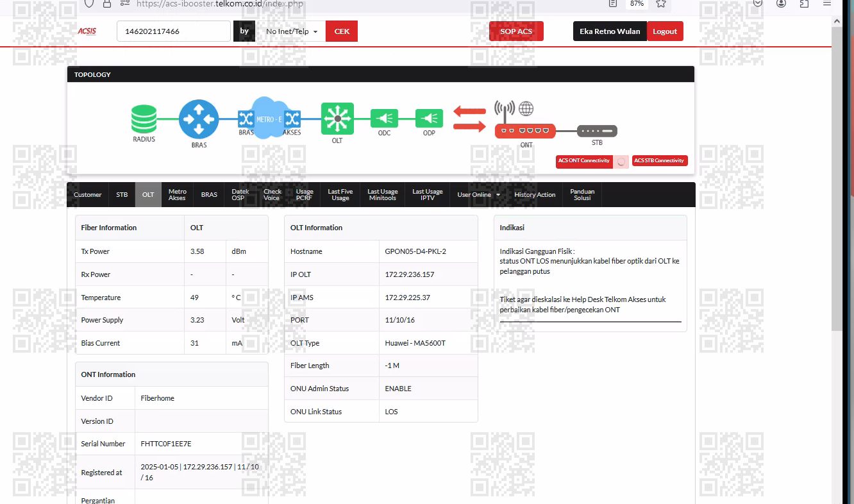Click the 87% zoom level badge
The height and width of the screenshot is (504, 854).
637,3
